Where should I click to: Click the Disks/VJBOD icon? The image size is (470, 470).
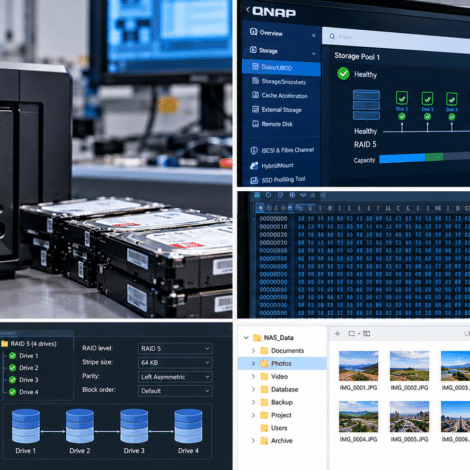pos(255,66)
